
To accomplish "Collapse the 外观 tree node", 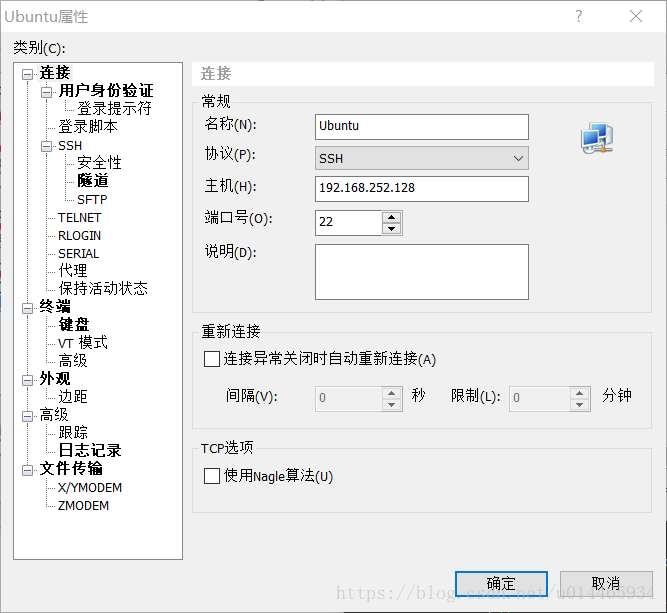I will pyautogui.click(x=28, y=380).
